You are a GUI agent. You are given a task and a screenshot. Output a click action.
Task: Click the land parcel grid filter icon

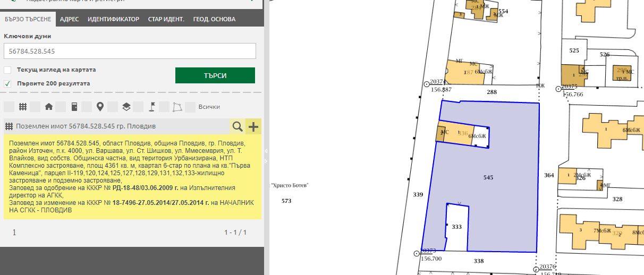(x=23, y=107)
